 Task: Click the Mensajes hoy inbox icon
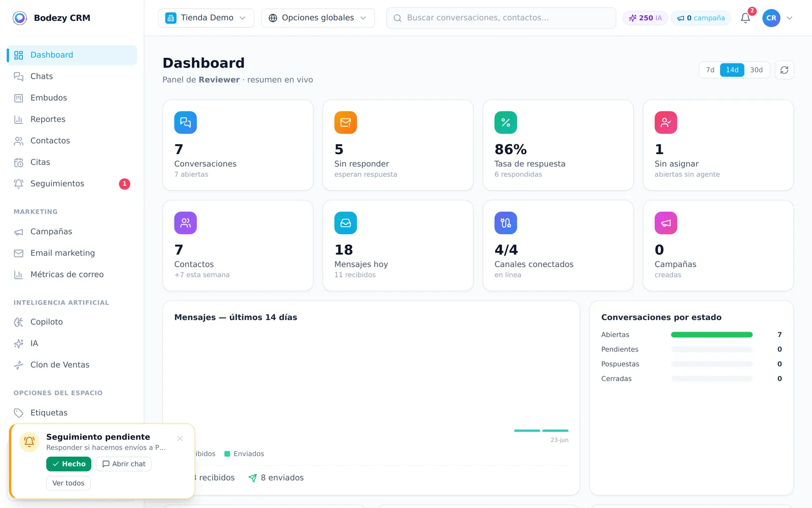pyautogui.click(x=346, y=223)
